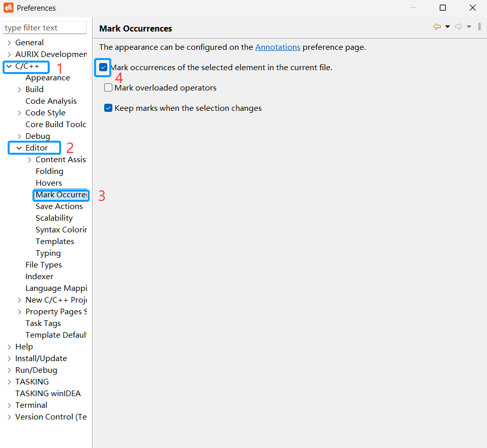Expand New C/C++ Project node arrow

[19, 300]
